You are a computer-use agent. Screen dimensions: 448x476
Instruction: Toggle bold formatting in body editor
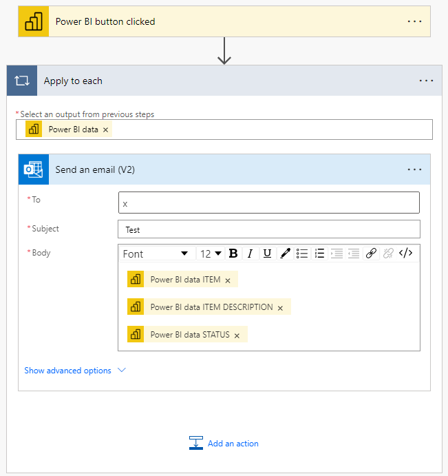[233, 253]
